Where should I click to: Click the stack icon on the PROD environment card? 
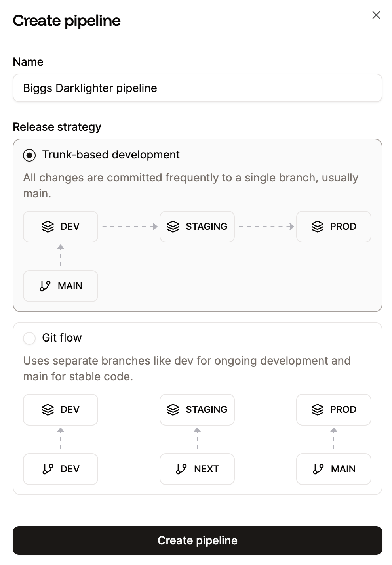click(x=318, y=227)
